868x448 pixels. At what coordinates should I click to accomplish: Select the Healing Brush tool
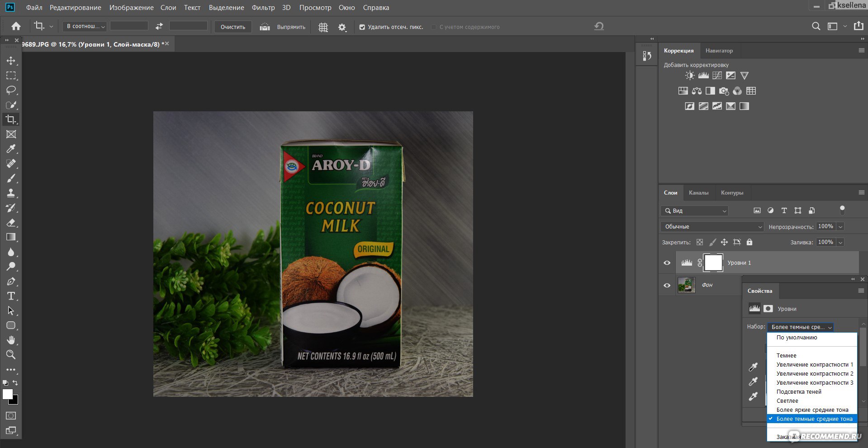pos(11,163)
